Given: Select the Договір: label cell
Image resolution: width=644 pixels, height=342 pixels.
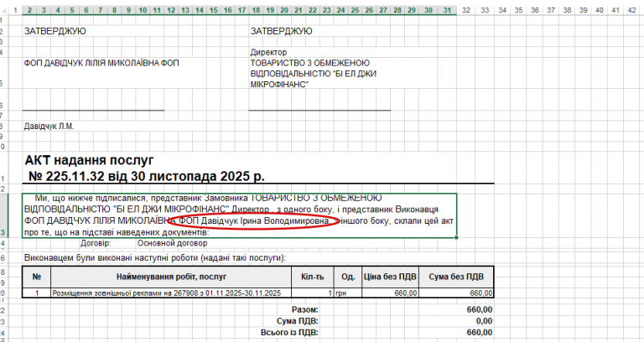Looking at the screenshot, I should click(96, 243).
